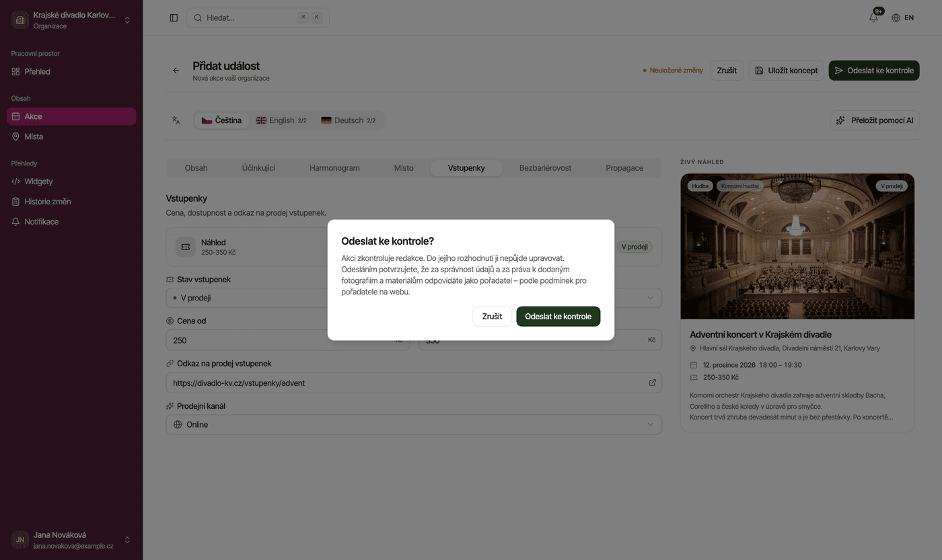This screenshot has width=942, height=560.
Task: Switch to the Propagace tab
Action: tap(624, 168)
